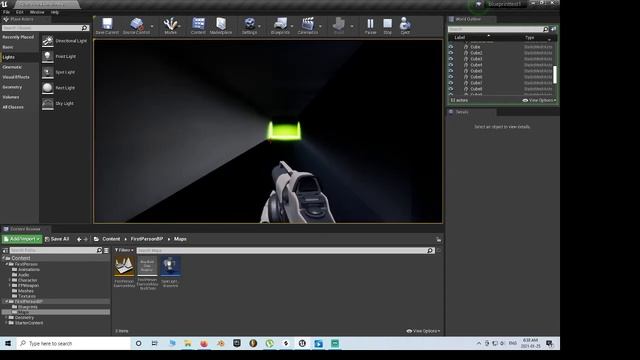Toggle visibility of Cube actor
The image size is (640, 360).
click(451, 47)
